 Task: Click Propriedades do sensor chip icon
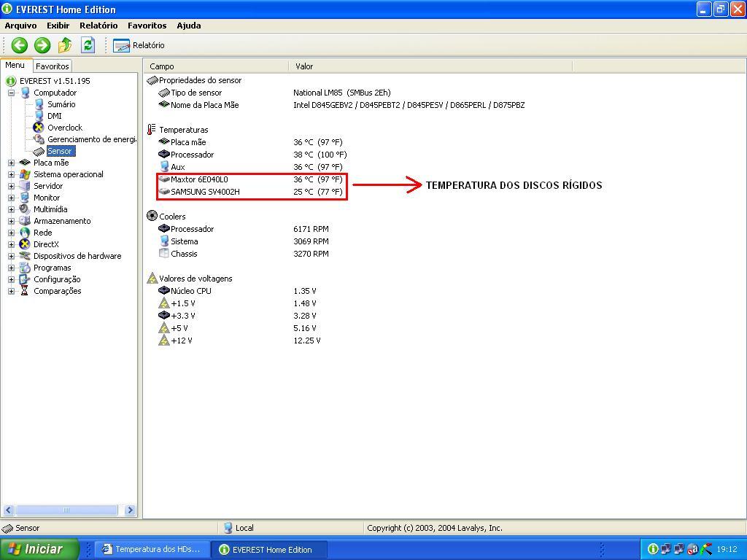coord(152,80)
